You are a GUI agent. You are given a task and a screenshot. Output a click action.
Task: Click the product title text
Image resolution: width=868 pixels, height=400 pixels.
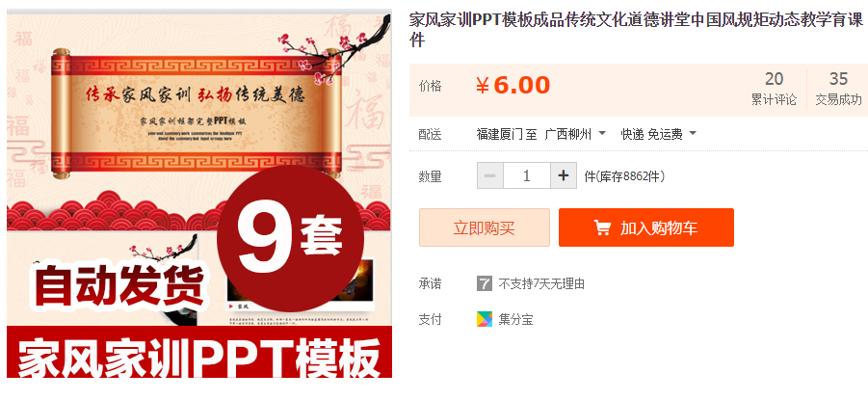pos(636,30)
